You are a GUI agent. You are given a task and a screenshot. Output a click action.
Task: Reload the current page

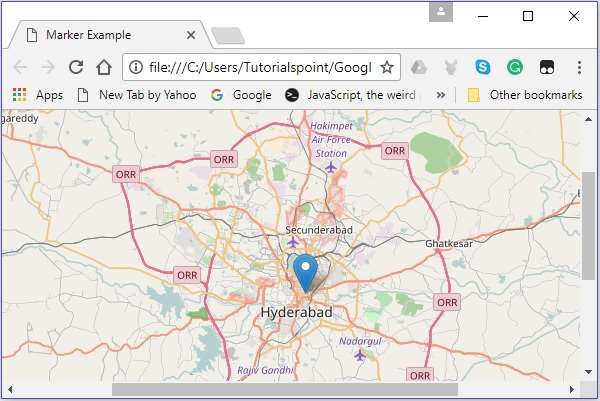pos(75,67)
